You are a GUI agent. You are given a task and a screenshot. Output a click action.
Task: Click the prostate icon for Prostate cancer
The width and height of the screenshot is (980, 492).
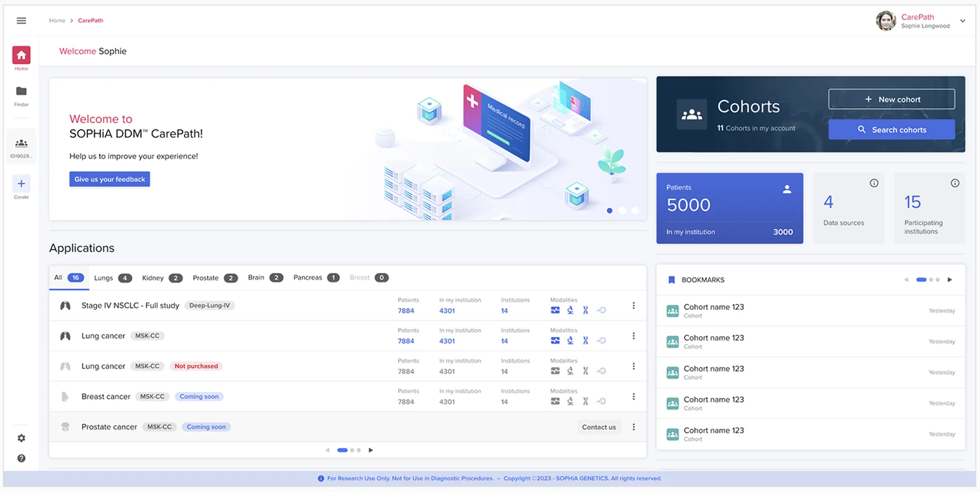(x=65, y=427)
